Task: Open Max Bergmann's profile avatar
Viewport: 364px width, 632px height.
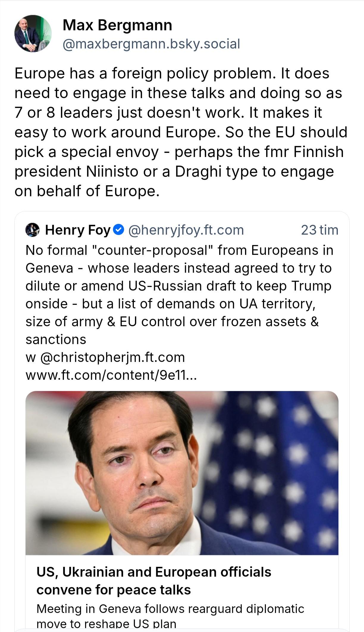Action: [x=33, y=33]
